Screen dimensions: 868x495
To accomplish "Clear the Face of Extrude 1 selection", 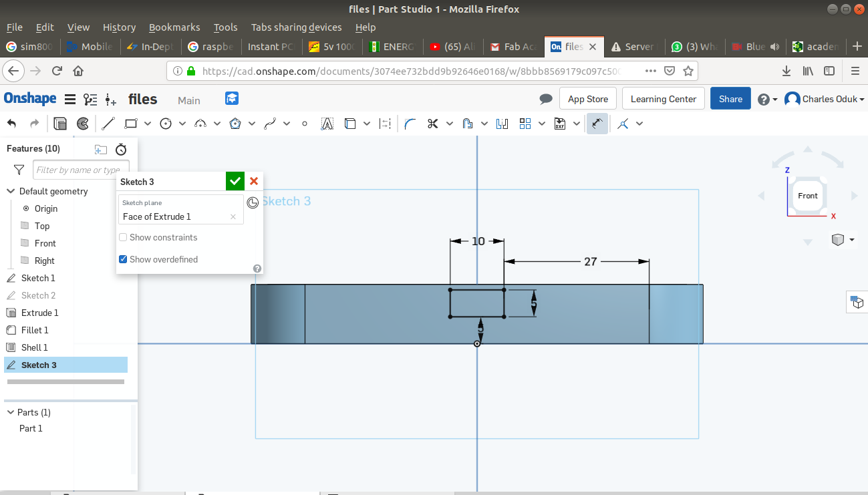I will pos(233,216).
